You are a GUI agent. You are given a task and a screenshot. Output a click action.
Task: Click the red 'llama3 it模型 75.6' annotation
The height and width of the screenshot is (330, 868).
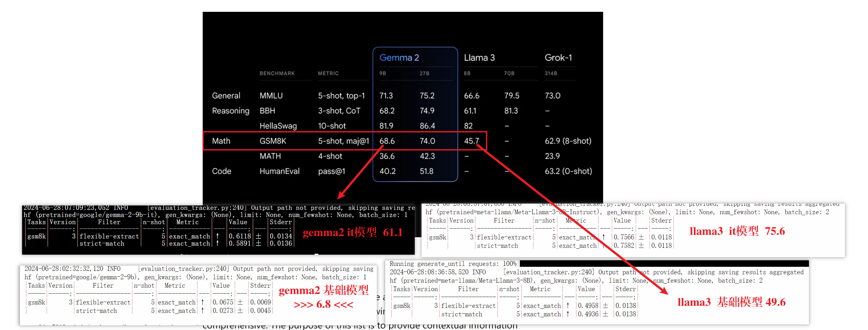737,231
